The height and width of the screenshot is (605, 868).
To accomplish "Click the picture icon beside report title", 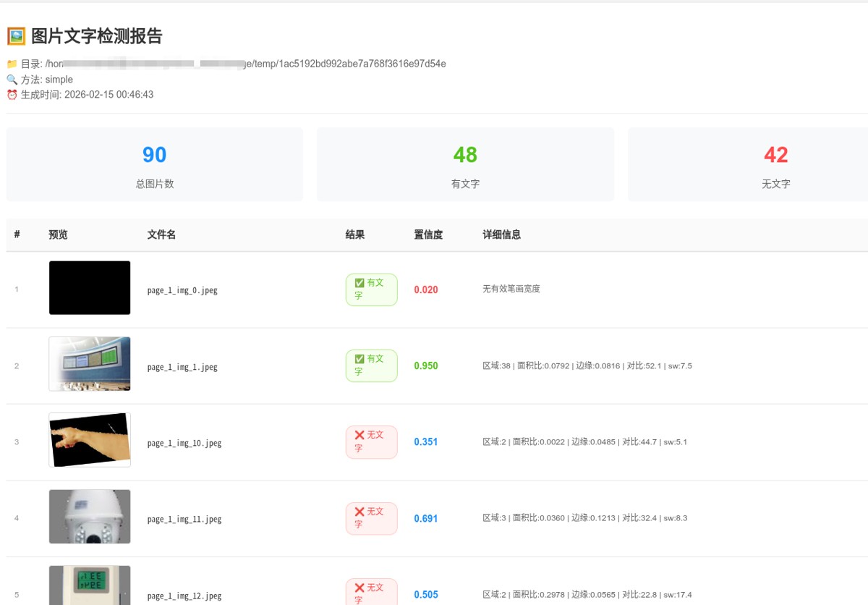I will [16, 36].
